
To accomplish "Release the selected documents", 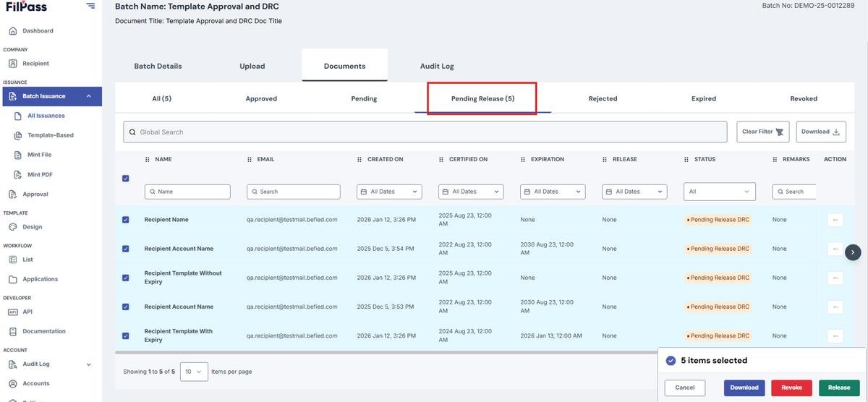I will [x=839, y=388].
